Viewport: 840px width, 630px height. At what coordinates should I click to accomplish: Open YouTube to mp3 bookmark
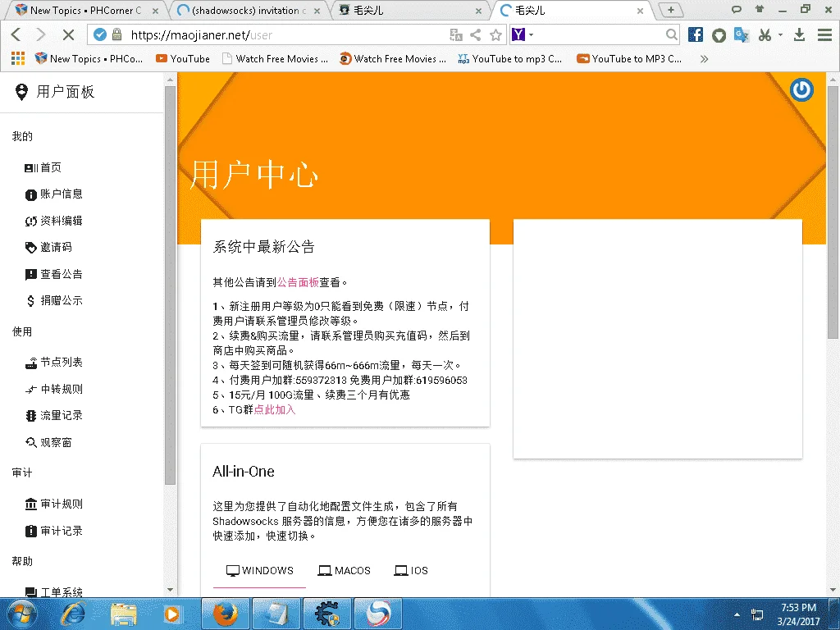pos(510,59)
